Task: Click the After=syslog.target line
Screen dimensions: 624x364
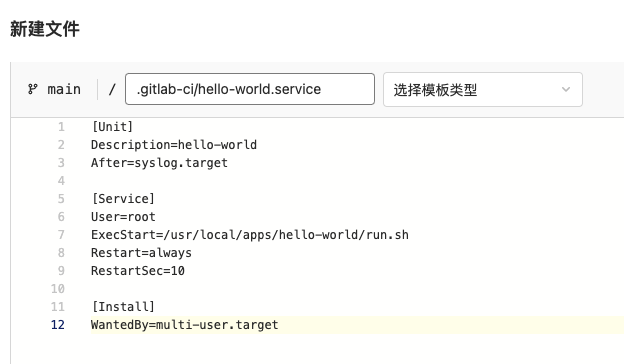Action: click(x=160, y=163)
